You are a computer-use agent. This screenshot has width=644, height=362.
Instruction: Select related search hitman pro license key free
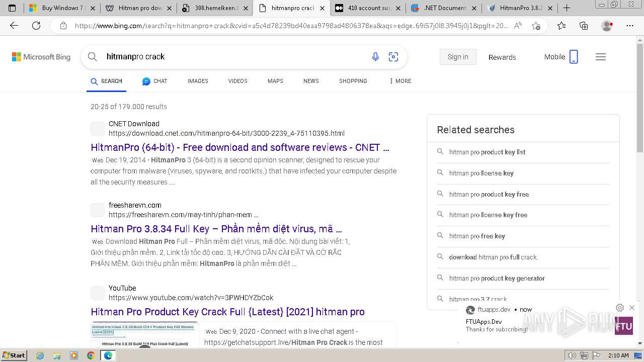click(488, 215)
